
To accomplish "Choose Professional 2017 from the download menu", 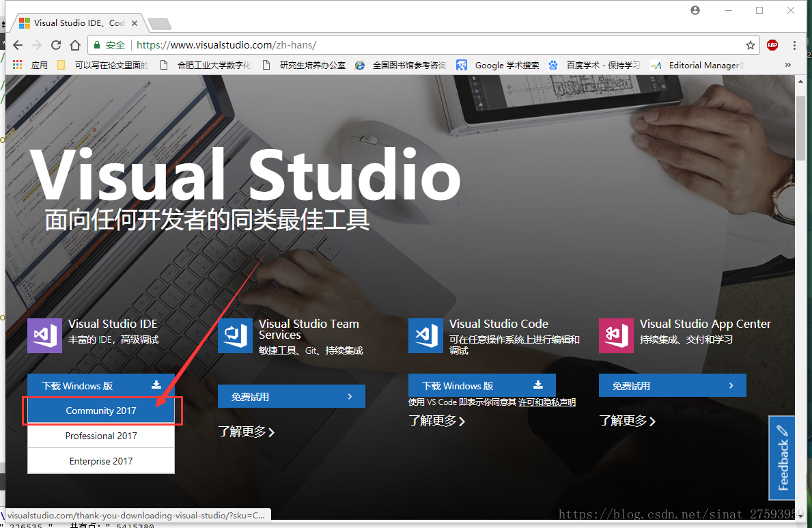I will click(101, 436).
